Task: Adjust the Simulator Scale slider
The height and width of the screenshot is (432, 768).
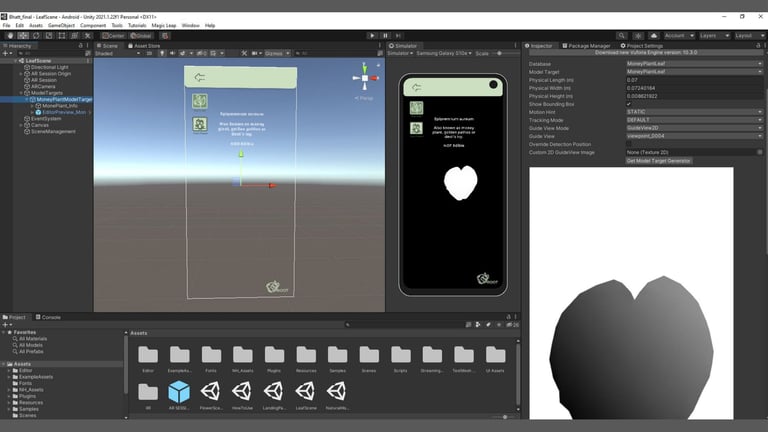Action: (x=500, y=53)
